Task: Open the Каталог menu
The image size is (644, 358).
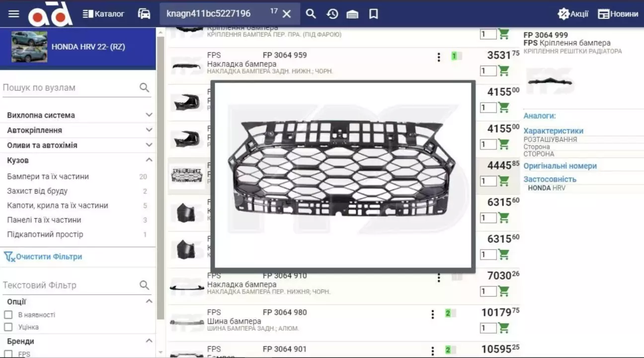Action: [x=103, y=14]
